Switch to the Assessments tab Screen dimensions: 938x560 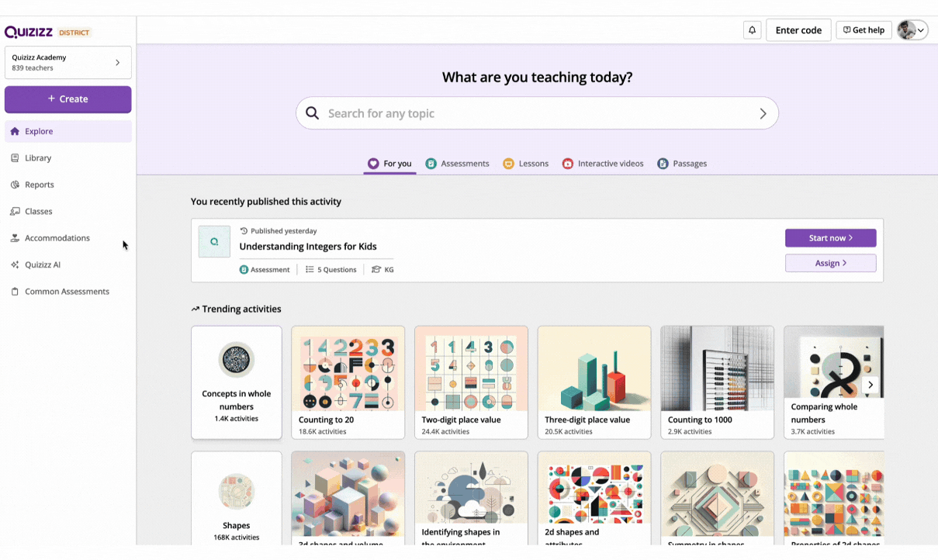[457, 164]
